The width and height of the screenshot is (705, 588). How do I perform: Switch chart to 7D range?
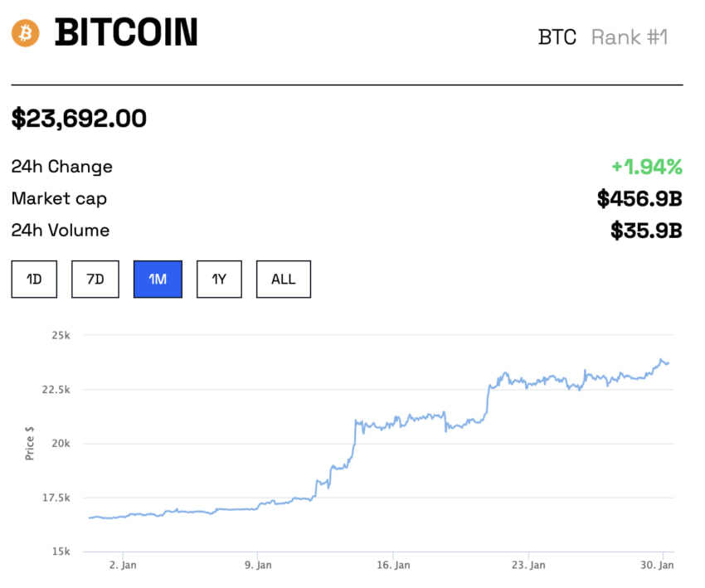[95, 279]
